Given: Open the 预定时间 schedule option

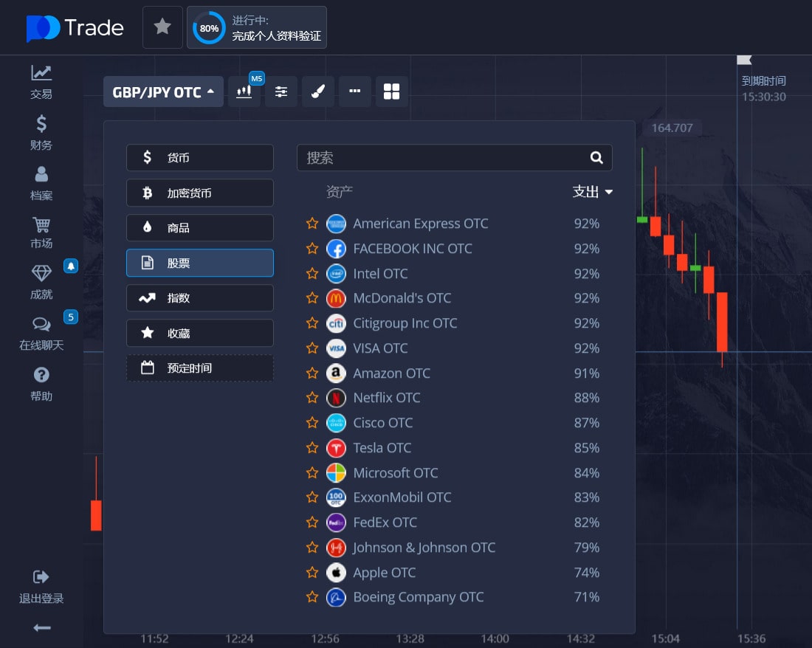Looking at the screenshot, I should (200, 368).
